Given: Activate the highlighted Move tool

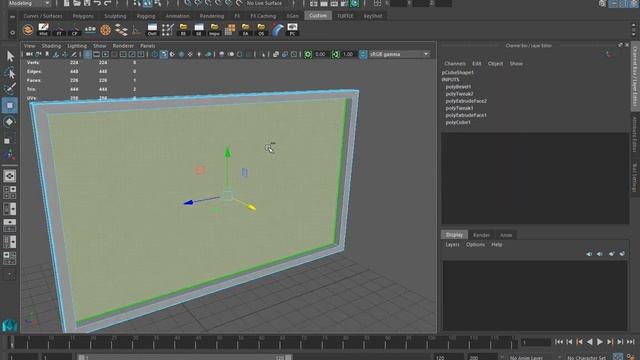Looking at the screenshot, I should (10, 105).
